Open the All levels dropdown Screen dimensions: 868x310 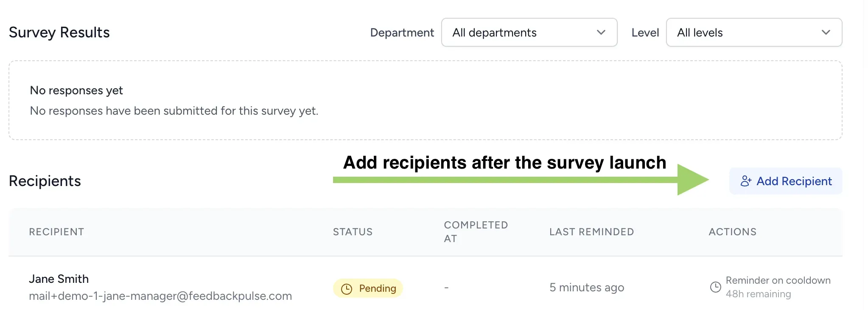pos(753,32)
